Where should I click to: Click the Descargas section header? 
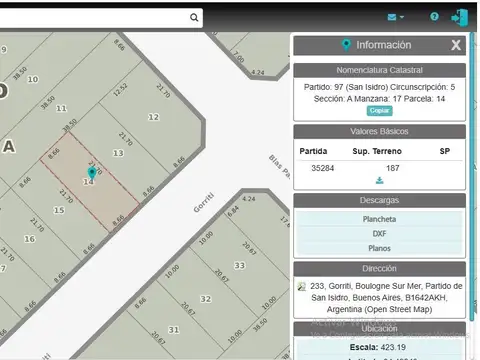pos(379,200)
